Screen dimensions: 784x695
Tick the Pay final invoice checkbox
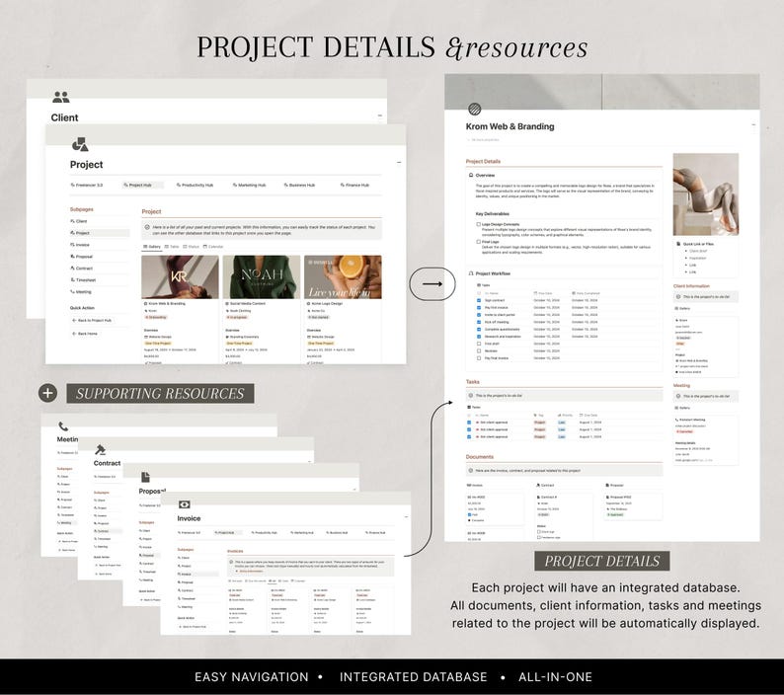tap(479, 358)
